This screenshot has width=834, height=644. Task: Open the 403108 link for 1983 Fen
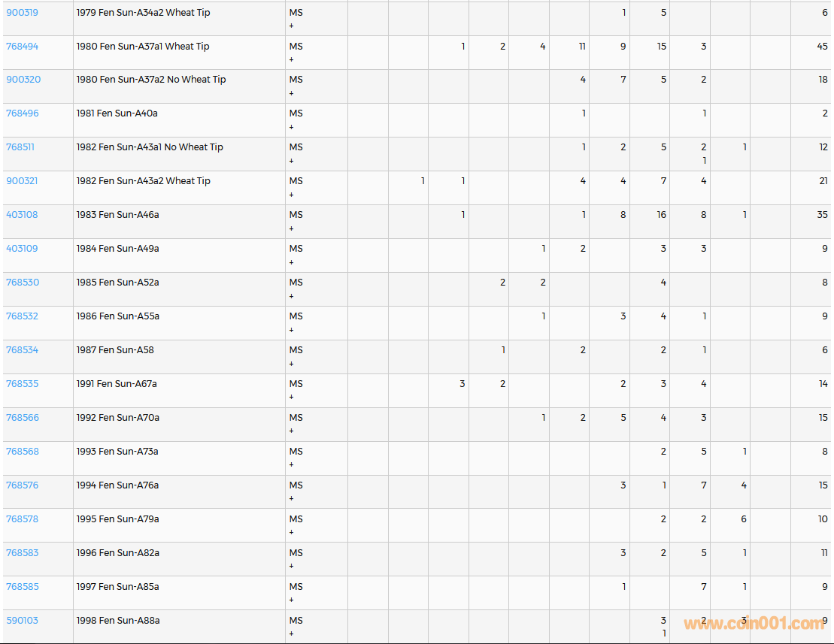click(22, 215)
